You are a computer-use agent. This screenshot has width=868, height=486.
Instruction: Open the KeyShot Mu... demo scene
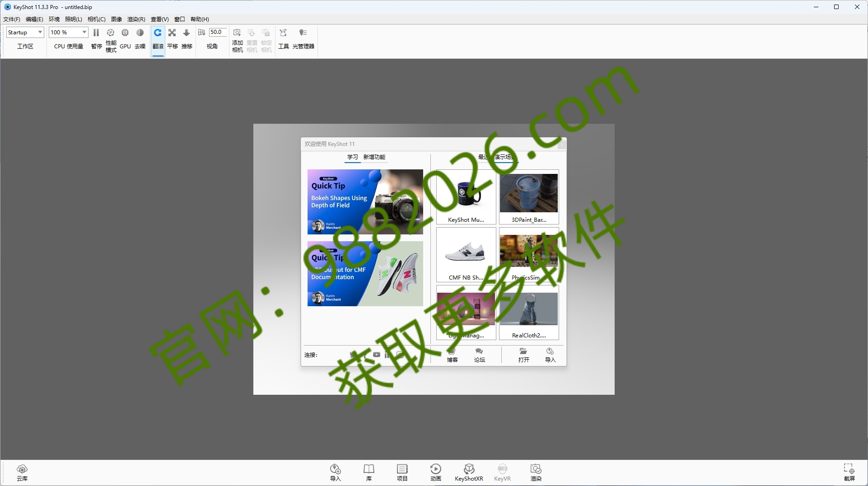pos(466,197)
